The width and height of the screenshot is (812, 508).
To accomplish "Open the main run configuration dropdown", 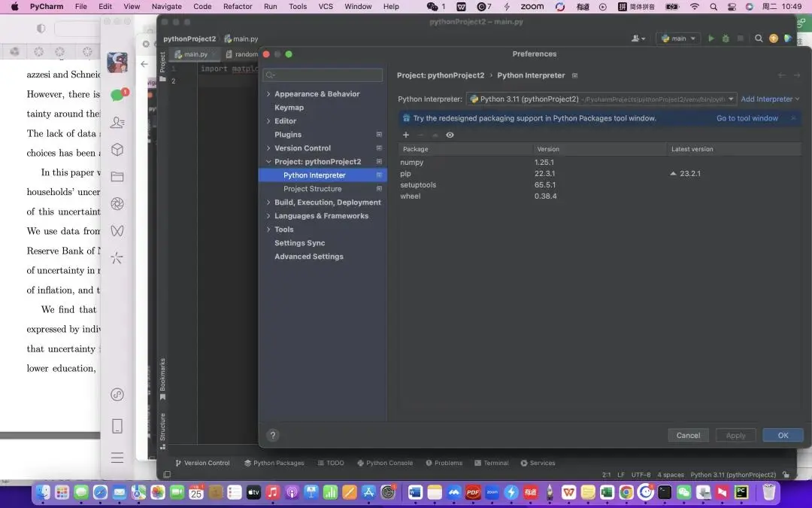I will (x=678, y=38).
